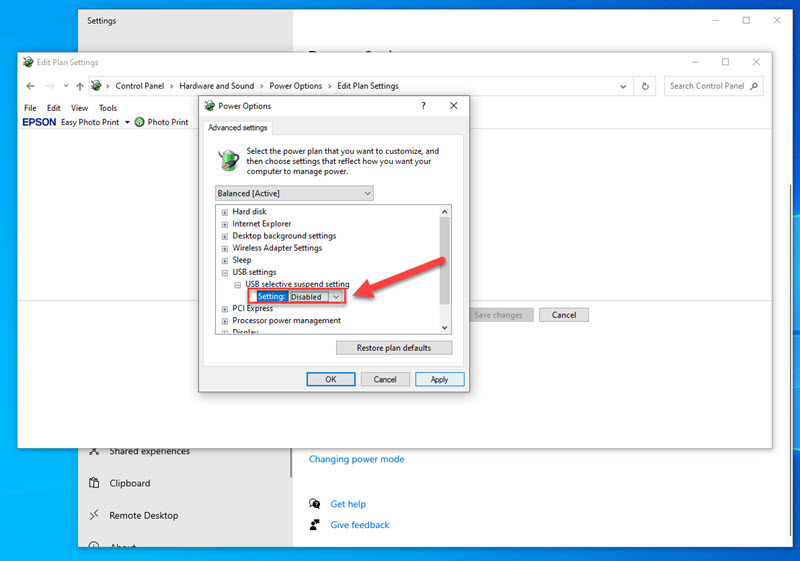This screenshot has width=800, height=561.
Task: Expand Wireless Adapter Settings node
Action: coord(224,249)
